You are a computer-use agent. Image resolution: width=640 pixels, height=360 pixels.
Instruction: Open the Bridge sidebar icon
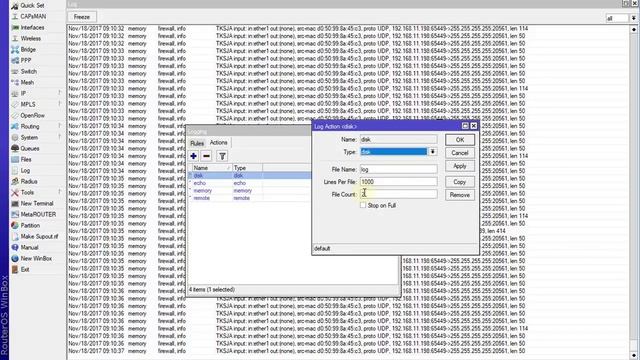pos(15,50)
